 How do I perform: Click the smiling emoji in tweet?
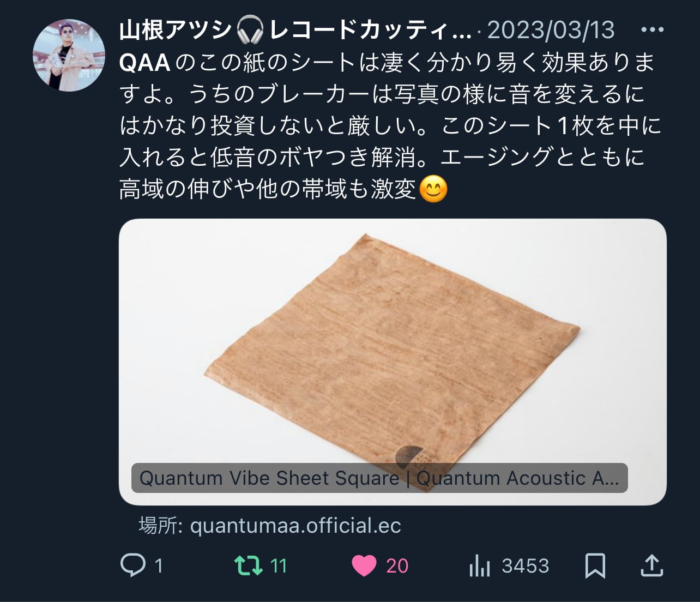coord(434,190)
